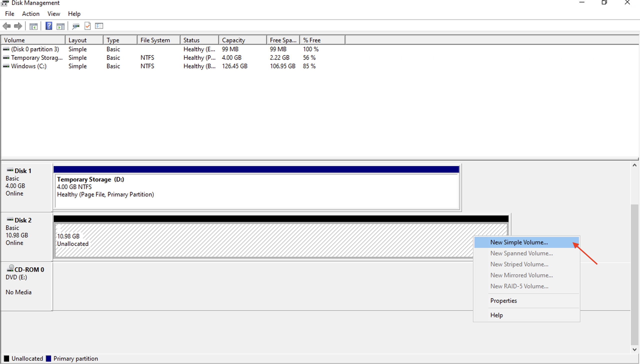
Task: Click the 2.22 GB free space cell
Action: pyautogui.click(x=279, y=58)
